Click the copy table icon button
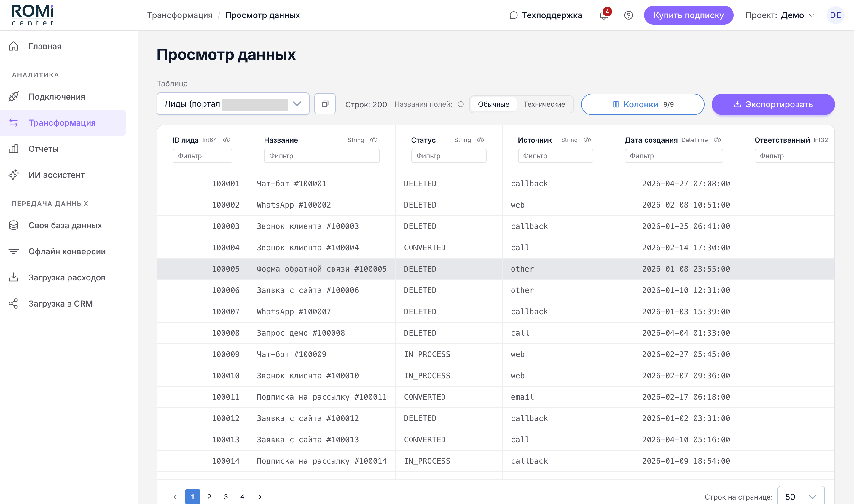The height and width of the screenshot is (504, 854). pos(325,104)
